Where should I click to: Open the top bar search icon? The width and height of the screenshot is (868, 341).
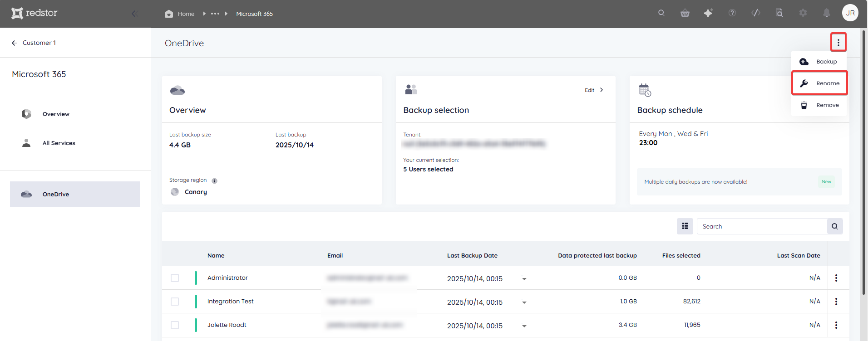coord(661,13)
